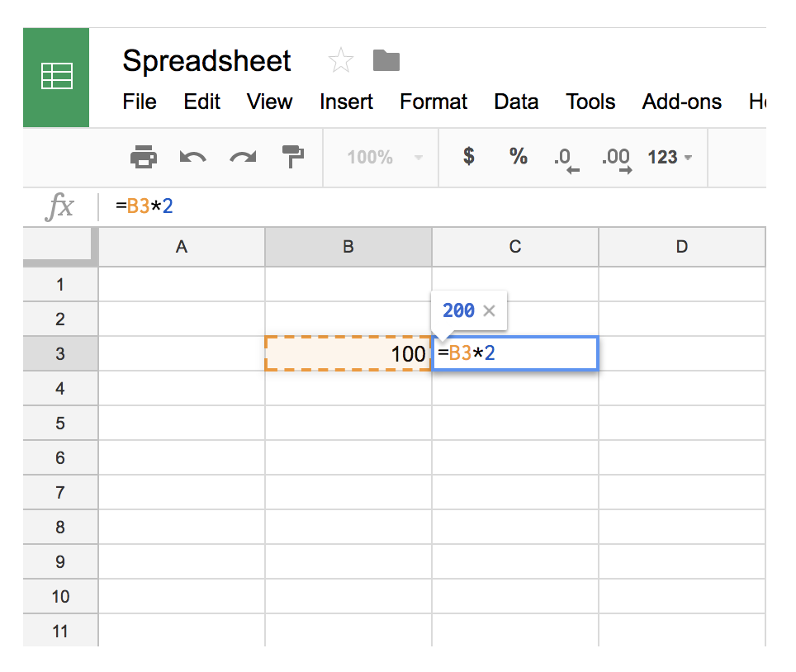Screen dimensions: 796x672
Task: Click the print icon
Action: (x=144, y=157)
